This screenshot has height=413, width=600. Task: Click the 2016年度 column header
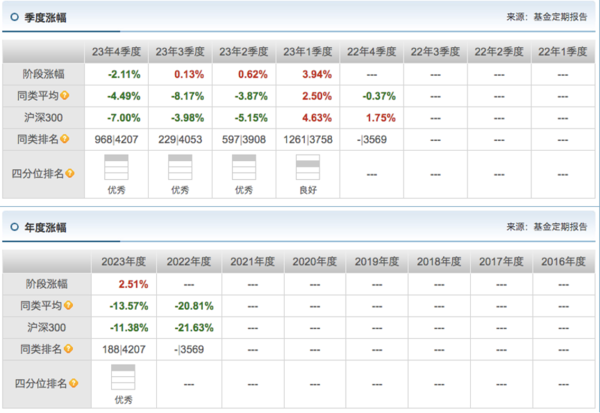click(x=564, y=261)
